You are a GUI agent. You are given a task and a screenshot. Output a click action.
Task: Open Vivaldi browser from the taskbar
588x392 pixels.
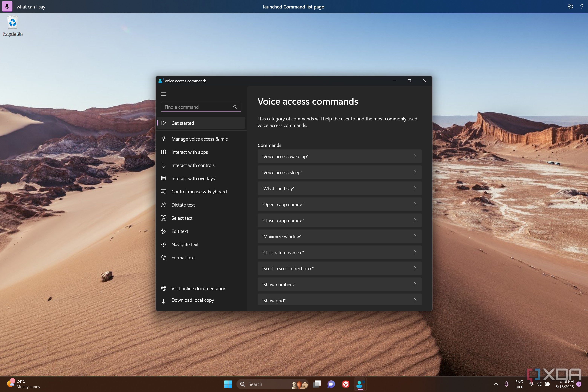pos(346,384)
